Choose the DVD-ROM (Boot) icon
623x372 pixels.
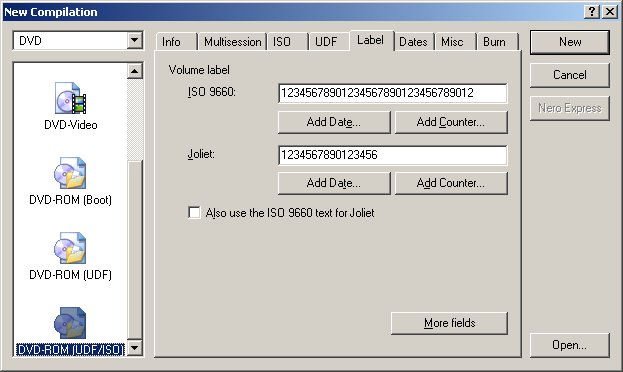click(70, 173)
